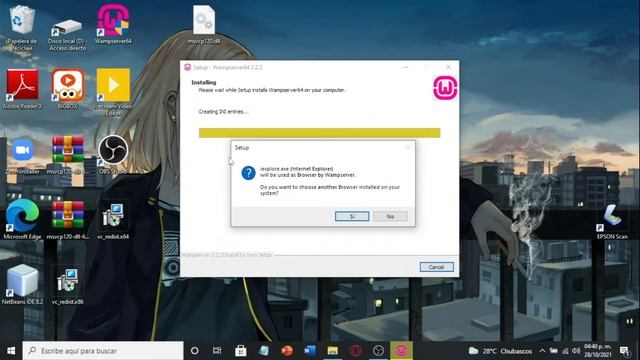Screen dimensions: 640x360
Task: Switch to OBS Studio in the taskbar
Action: [x=378, y=351]
